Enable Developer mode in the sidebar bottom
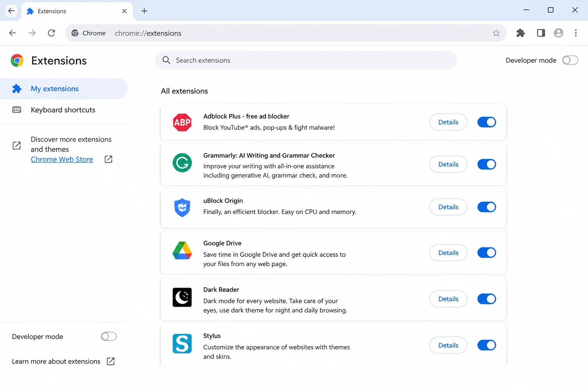Screen dimensions: 588x392 point(109,336)
